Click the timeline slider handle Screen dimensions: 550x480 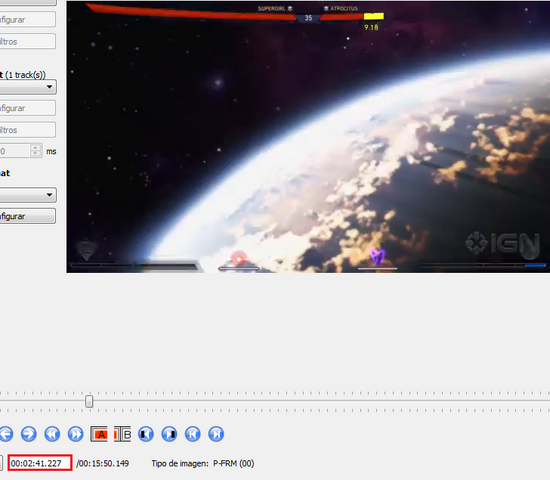[x=89, y=401]
